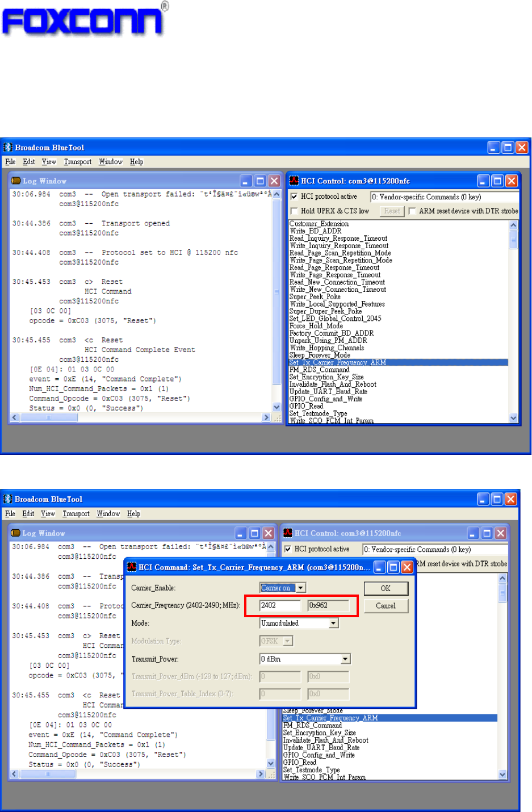The height and width of the screenshot is (812, 532).
Task: Select Unpark_Using_PM_ADDR command
Action: coord(328,341)
